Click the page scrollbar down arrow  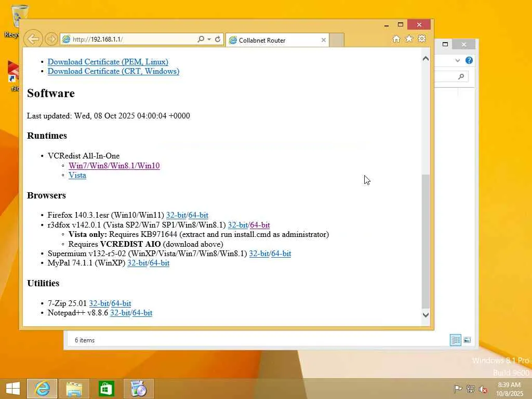[x=426, y=315]
